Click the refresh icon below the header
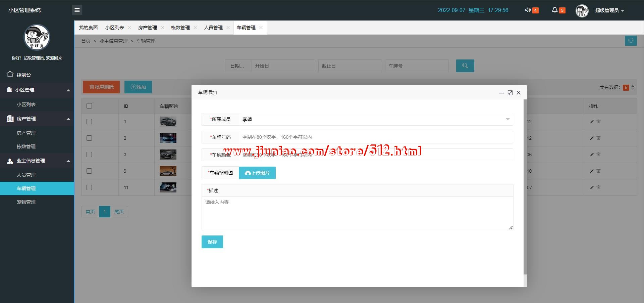 point(631,41)
